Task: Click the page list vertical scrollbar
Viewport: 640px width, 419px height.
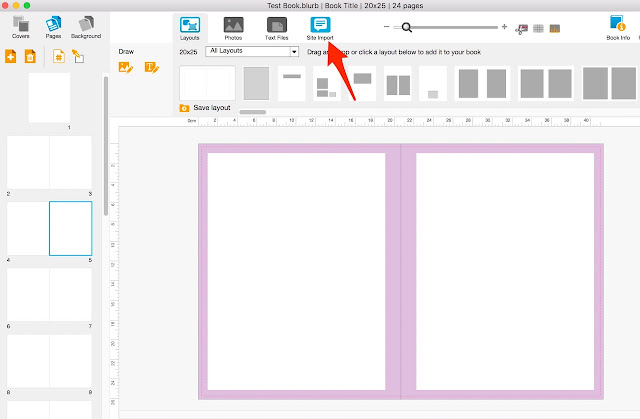Action: [x=106, y=146]
